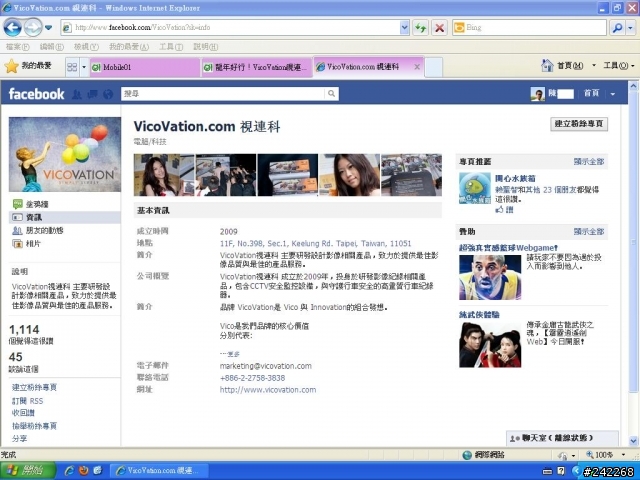
Task: Click the address bar URL field
Action: [x=231, y=28]
